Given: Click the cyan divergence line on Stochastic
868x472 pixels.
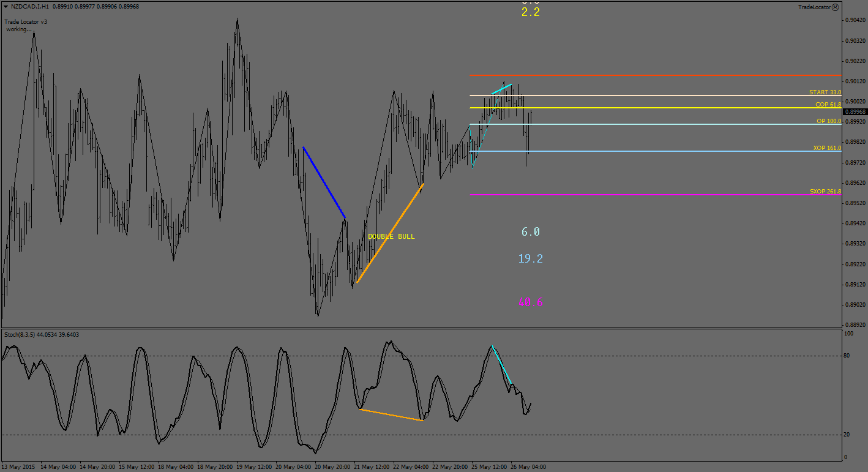Looking at the screenshot, I should (x=501, y=365).
